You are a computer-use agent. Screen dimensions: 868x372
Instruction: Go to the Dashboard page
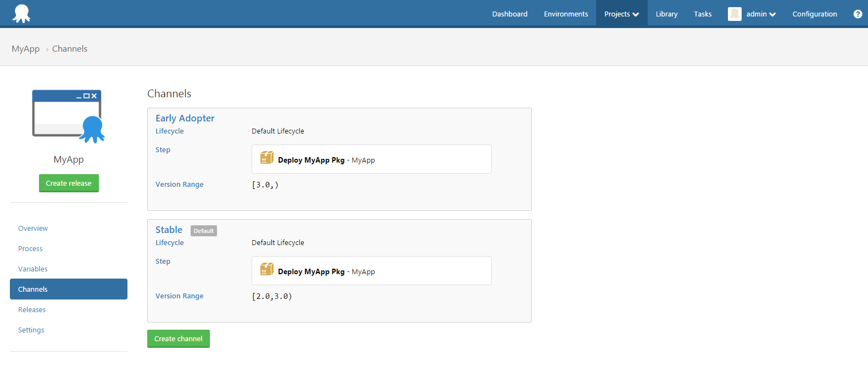[x=509, y=14]
